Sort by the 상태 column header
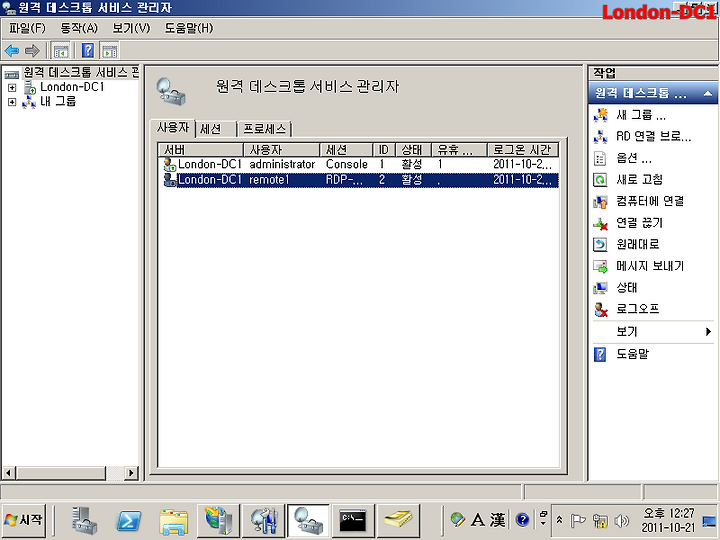Viewport: 720px width, 540px height. [413, 150]
